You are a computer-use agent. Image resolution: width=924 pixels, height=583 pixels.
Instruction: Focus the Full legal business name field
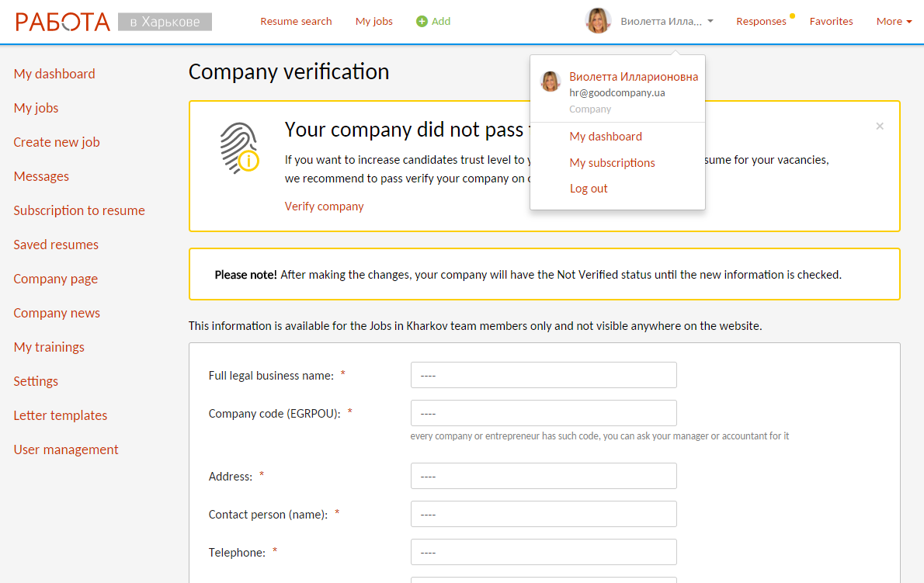coord(544,375)
